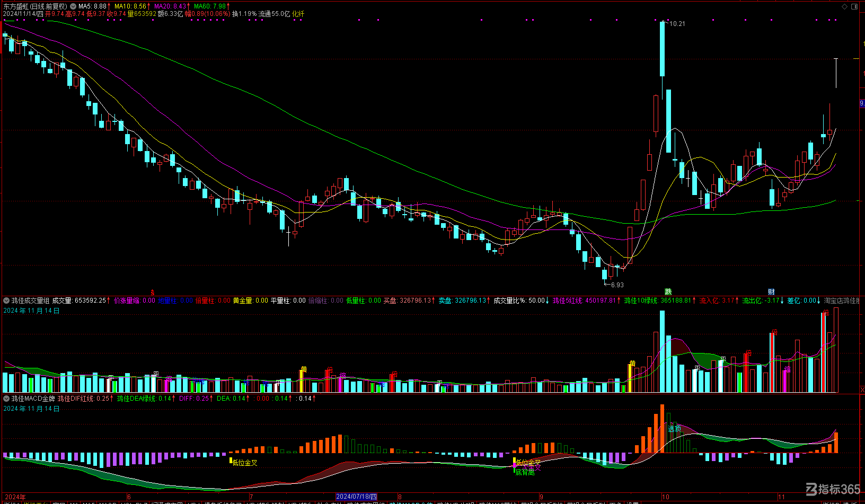Click the 底背离 signal label in MACD

coord(525,472)
